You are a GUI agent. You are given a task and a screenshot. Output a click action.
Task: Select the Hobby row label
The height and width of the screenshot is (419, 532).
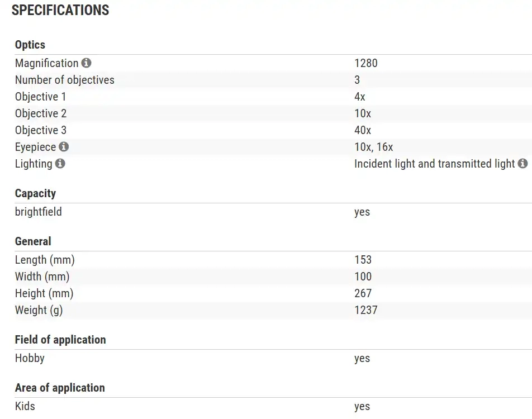[30, 358]
